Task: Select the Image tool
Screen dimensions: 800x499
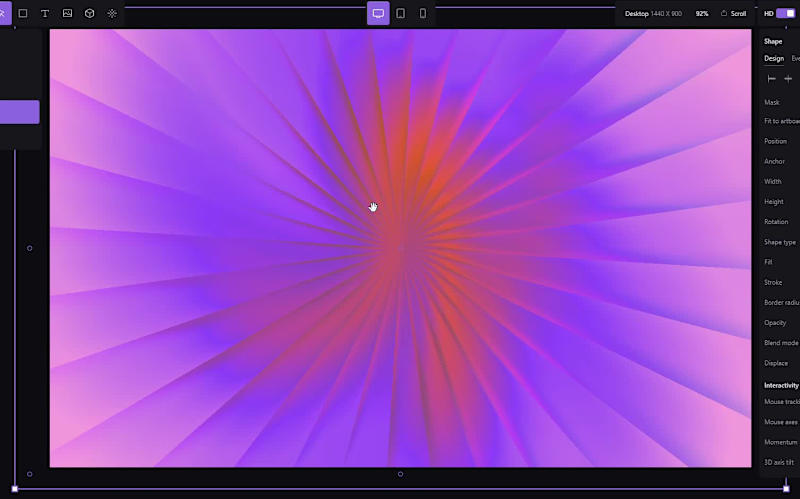Action: point(67,13)
